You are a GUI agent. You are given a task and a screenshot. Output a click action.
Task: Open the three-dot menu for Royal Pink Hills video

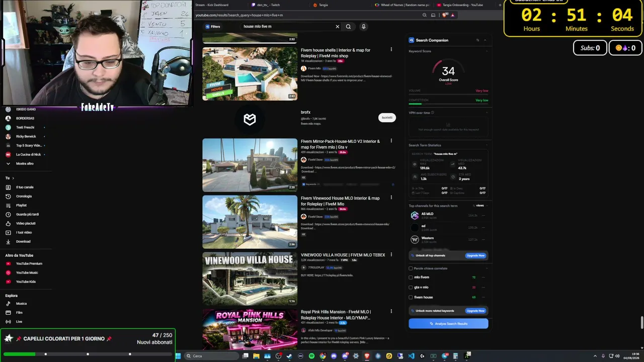click(391, 311)
